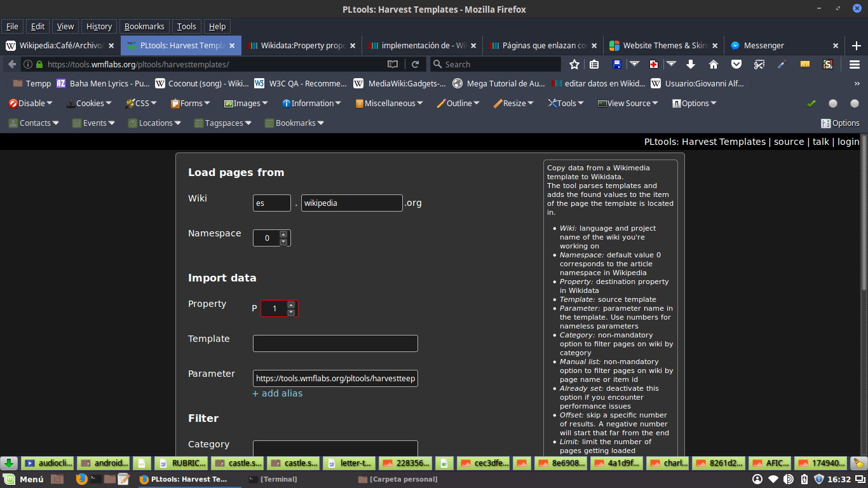Click the green checkmark validation icon
This screenshot has height=488, width=868.
pyautogui.click(x=811, y=104)
